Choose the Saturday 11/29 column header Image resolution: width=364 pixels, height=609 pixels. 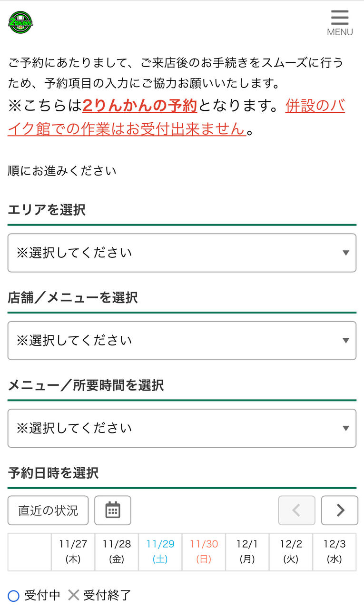(x=160, y=551)
